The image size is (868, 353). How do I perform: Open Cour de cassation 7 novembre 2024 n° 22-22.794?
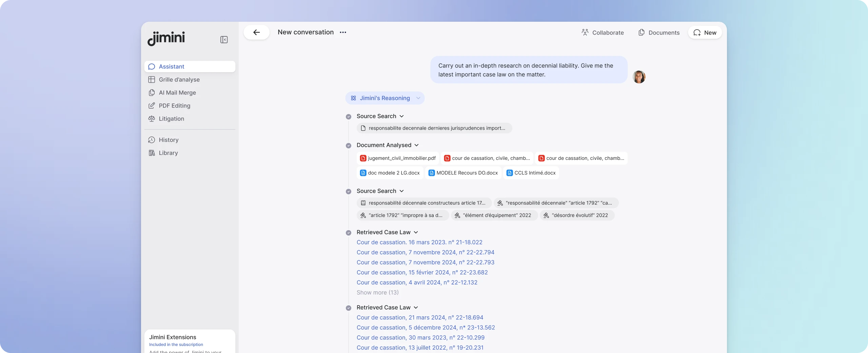click(426, 252)
